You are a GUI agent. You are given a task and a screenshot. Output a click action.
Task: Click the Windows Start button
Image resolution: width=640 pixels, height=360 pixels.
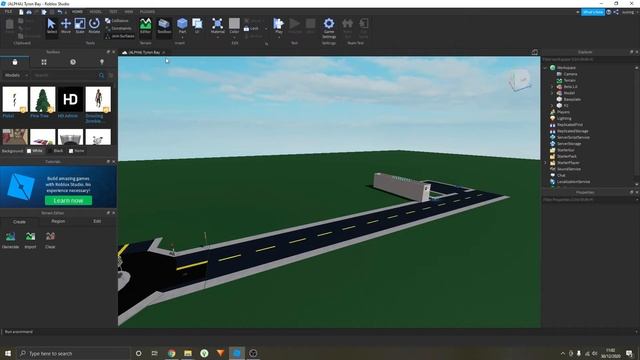pos(8,353)
